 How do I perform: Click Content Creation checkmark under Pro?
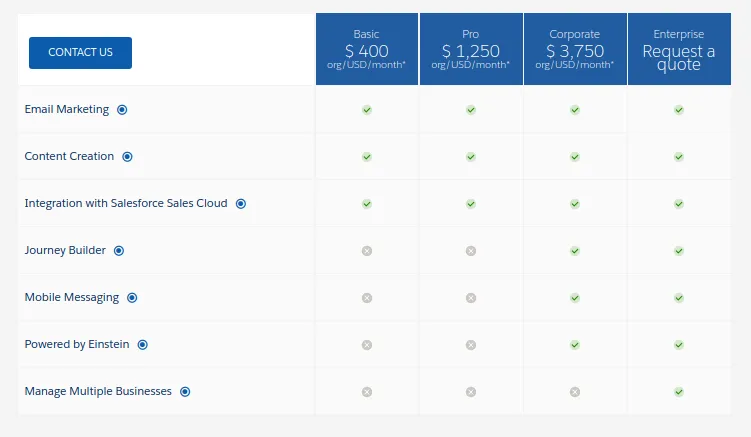471,157
